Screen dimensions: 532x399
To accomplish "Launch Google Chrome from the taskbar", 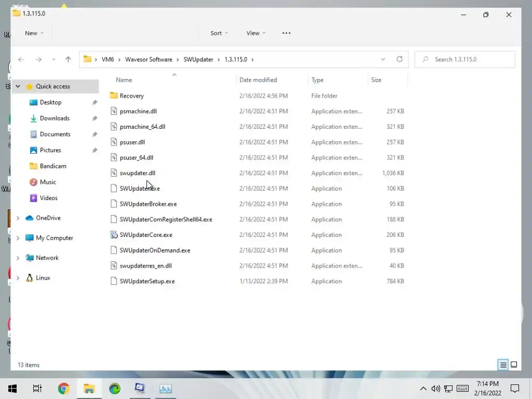I will pyautogui.click(x=64, y=389).
